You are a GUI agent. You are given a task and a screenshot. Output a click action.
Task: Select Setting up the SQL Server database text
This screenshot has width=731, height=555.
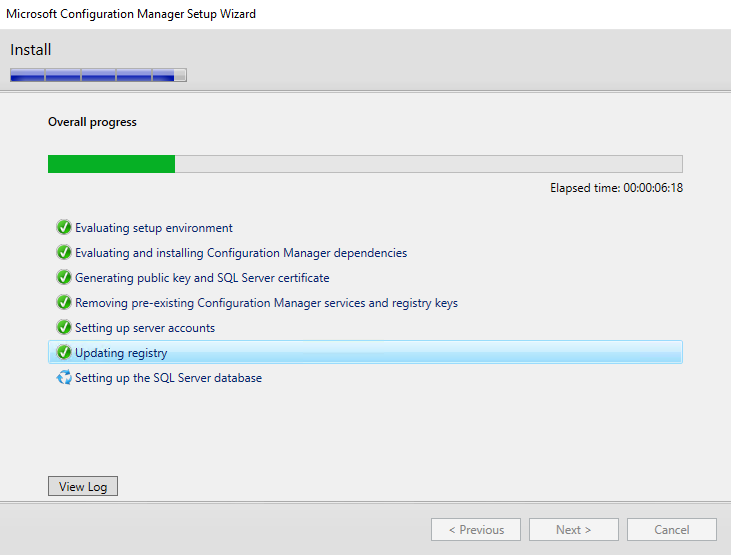point(168,378)
